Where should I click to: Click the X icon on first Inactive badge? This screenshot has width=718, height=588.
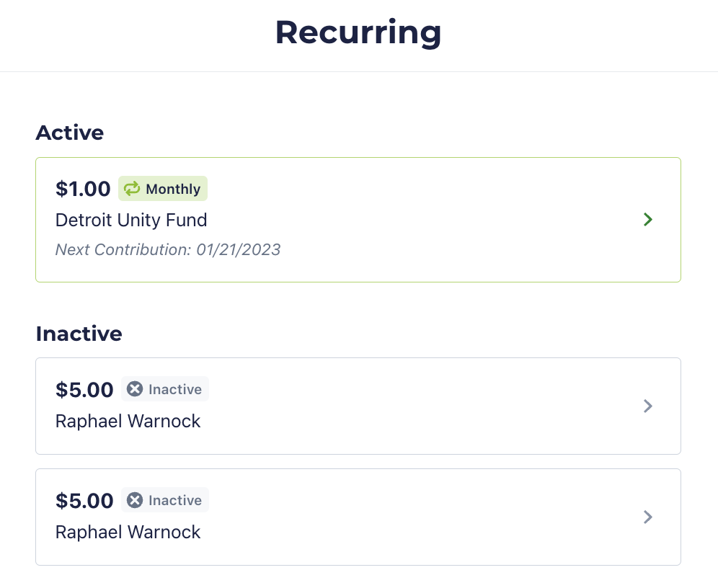coord(135,389)
